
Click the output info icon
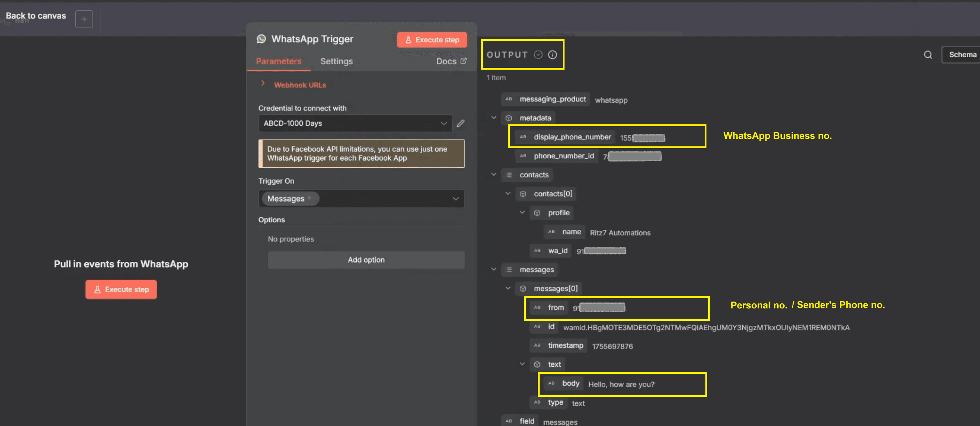click(x=552, y=55)
